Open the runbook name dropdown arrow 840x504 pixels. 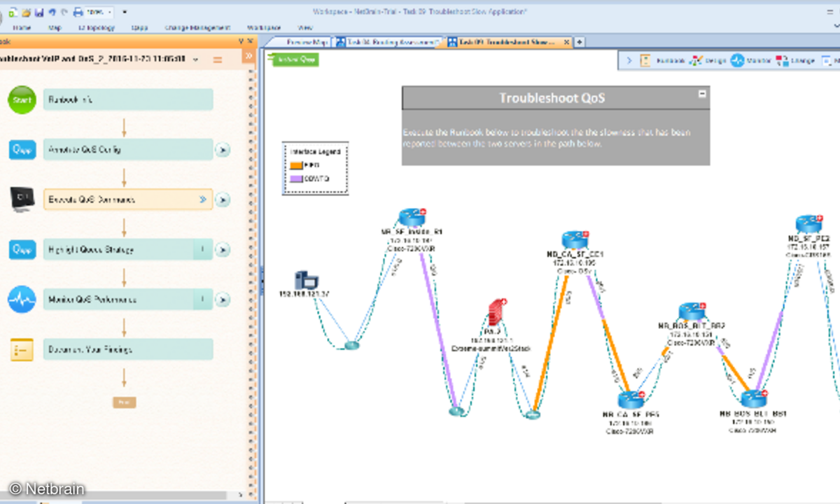click(195, 59)
